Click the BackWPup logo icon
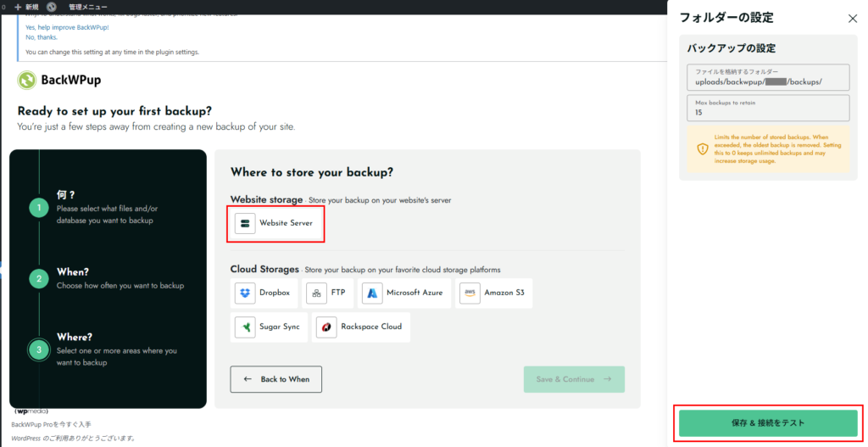This screenshot has height=447, width=868. pos(28,81)
